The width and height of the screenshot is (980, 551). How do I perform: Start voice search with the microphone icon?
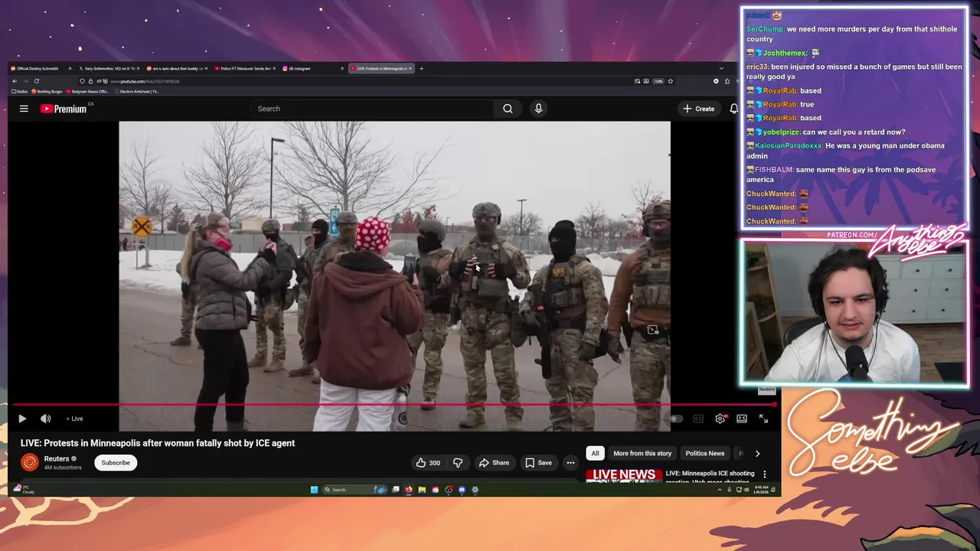[x=538, y=109]
